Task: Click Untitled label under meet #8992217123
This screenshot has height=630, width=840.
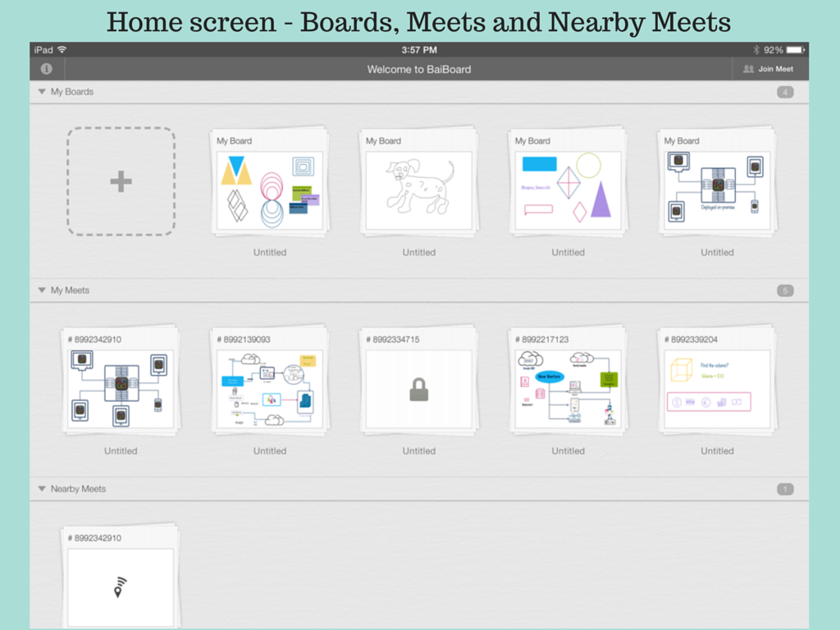Action: [568, 451]
